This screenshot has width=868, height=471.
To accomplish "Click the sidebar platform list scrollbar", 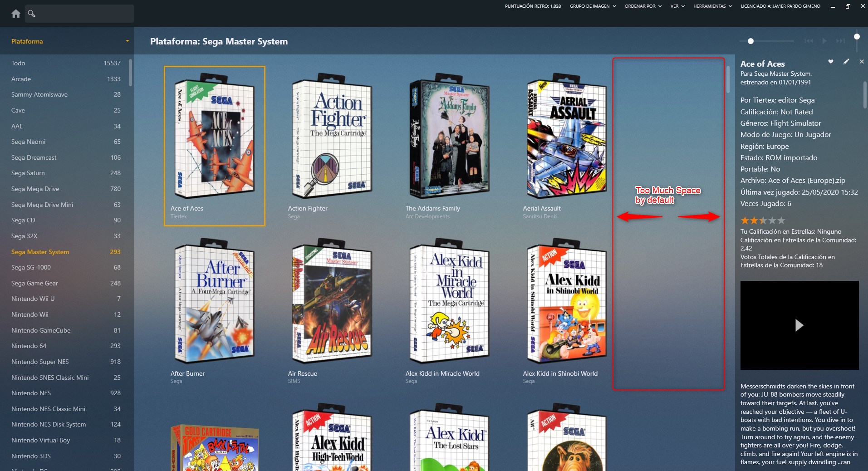I will [131, 73].
